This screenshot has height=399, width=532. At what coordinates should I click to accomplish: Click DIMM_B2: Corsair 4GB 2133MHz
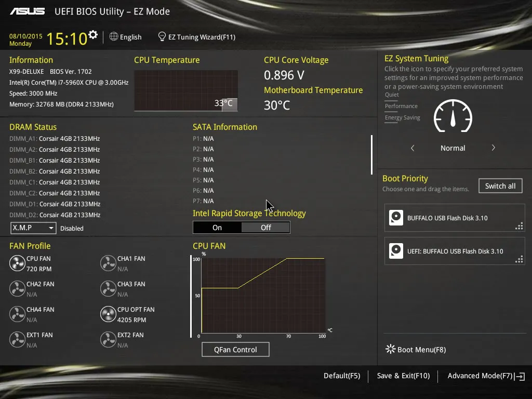click(x=55, y=171)
